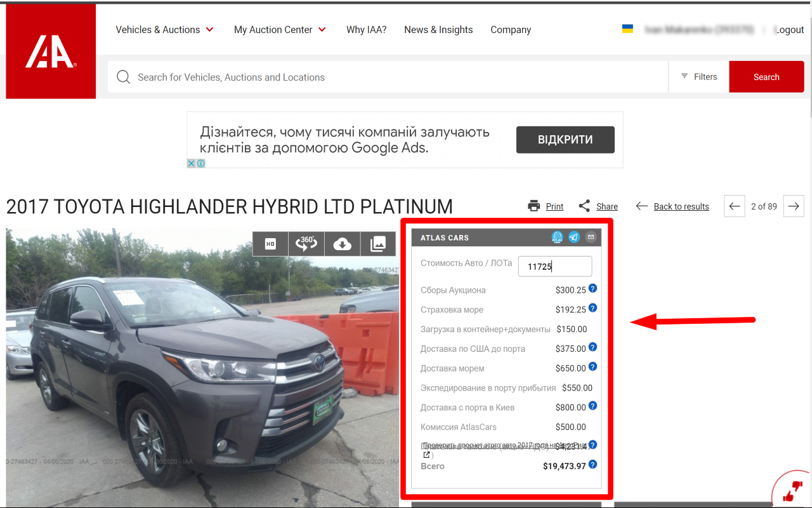Click the Atlas Cars round logo icon

coord(558,237)
